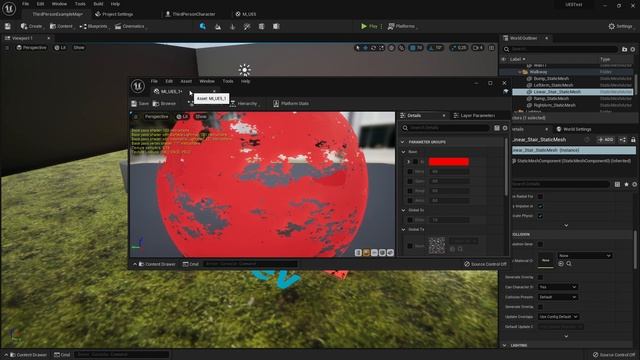Open camera speed setting in main viewport
The width and height of the screenshot is (640, 360).
click(x=478, y=48)
